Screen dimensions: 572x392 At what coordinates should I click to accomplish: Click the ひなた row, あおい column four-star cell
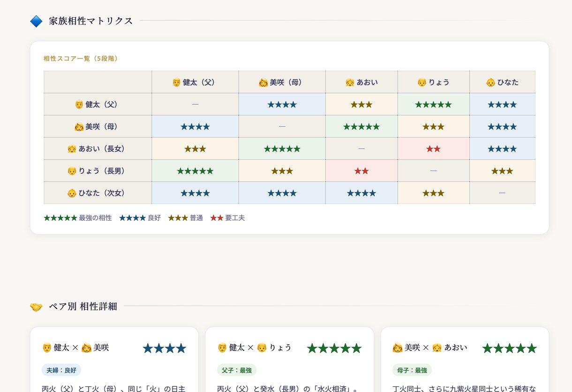(361, 193)
